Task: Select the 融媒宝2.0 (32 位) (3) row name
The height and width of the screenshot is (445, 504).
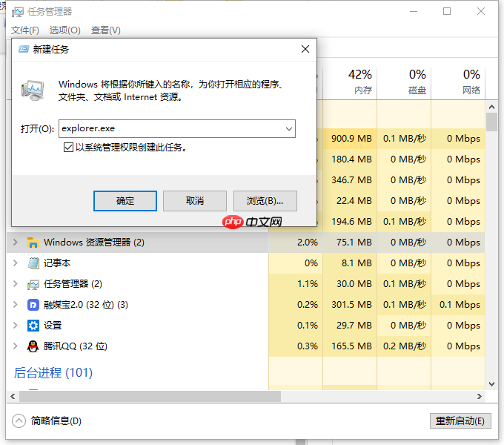Action: 86,305
